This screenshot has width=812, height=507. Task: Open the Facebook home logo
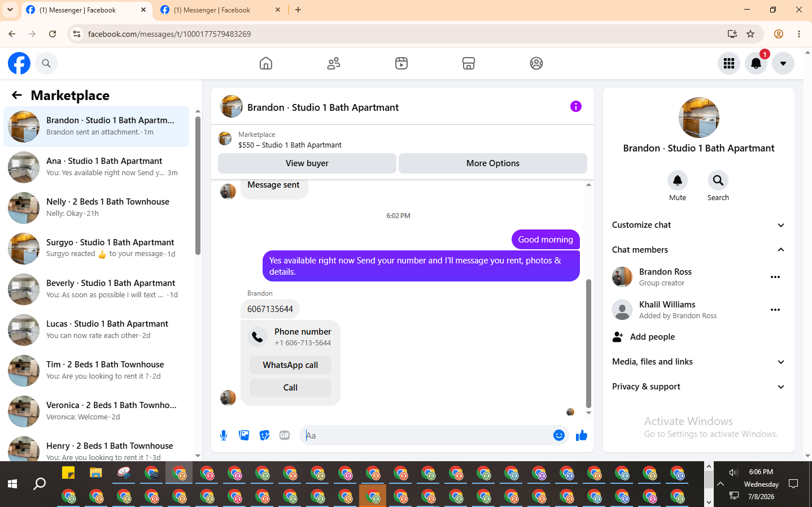point(19,63)
